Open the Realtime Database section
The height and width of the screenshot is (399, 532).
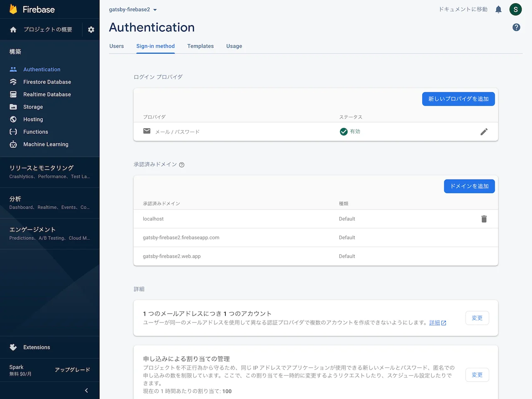(47, 94)
